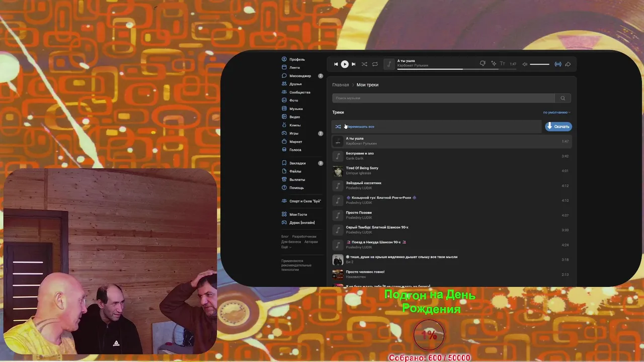
Task: Open the Блог footer link
Action: [x=285, y=236]
